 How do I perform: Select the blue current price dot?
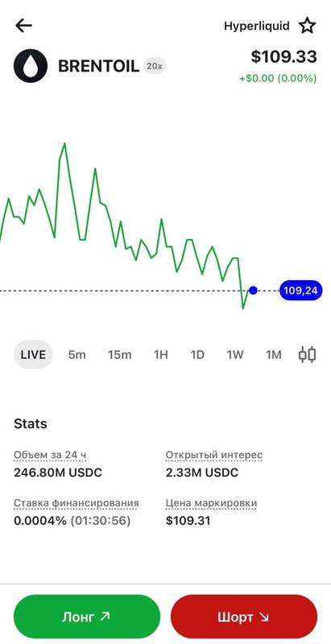[x=253, y=291]
